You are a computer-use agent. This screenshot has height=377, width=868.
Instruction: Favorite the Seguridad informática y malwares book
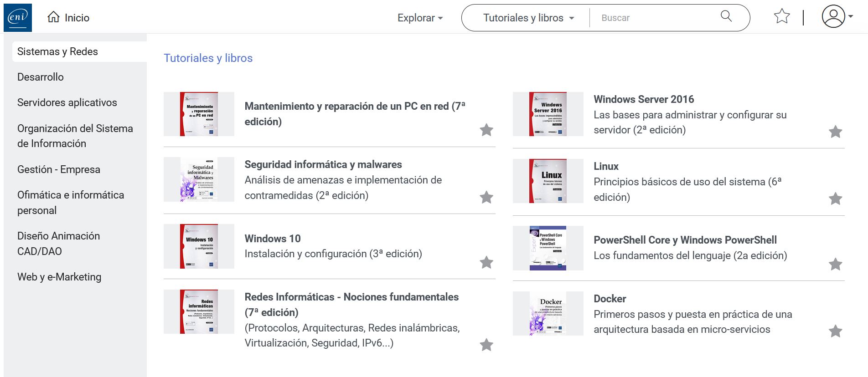point(486,197)
